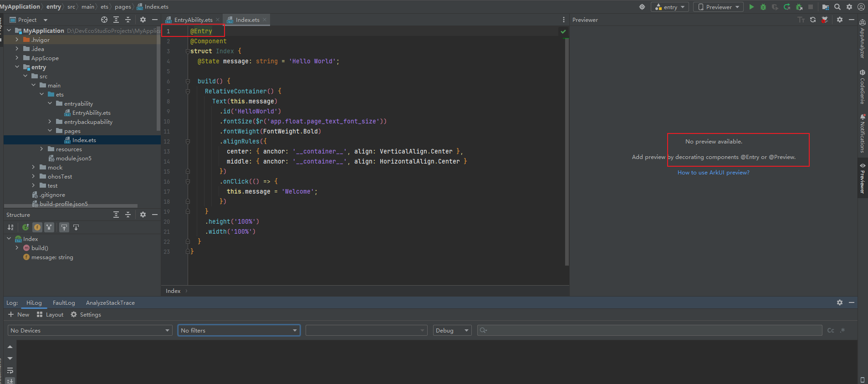
Task: Toggle scroll to end in log side toolbar
Action: coord(10,381)
